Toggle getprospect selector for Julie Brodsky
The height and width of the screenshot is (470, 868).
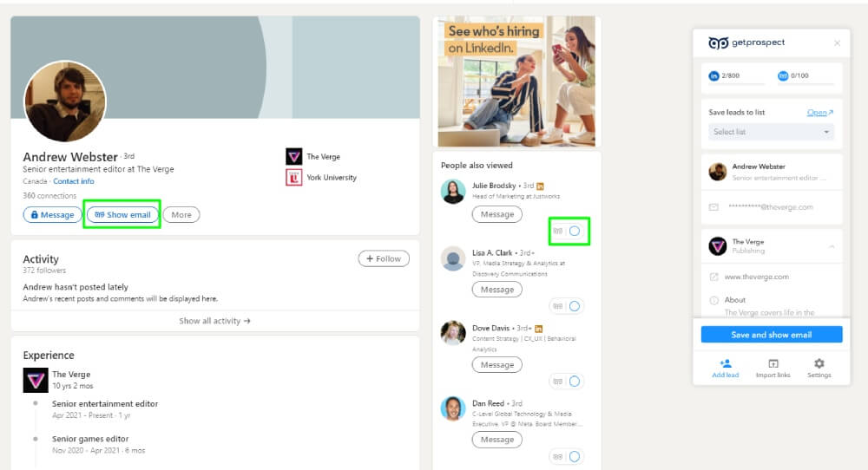pyautogui.click(x=575, y=232)
